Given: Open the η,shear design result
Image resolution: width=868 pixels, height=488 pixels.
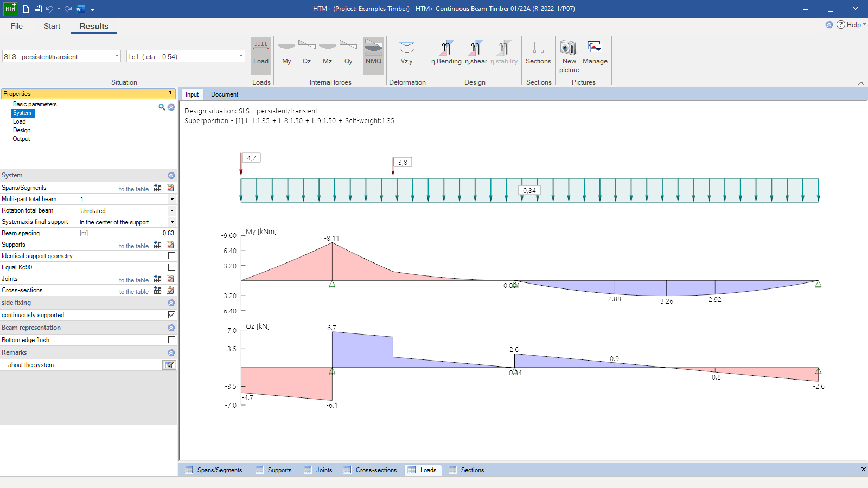Looking at the screenshot, I should pyautogui.click(x=476, y=53).
